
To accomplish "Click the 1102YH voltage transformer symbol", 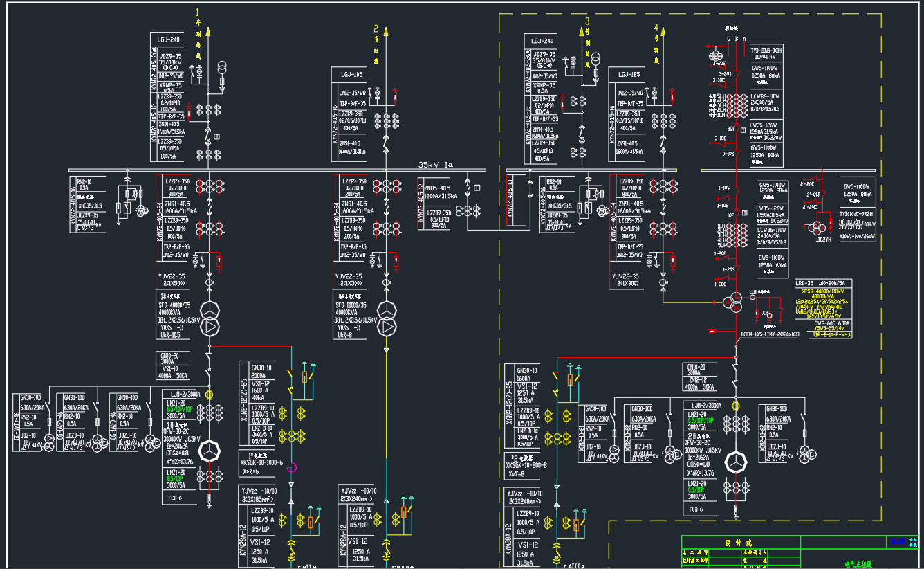I will click(818, 227).
